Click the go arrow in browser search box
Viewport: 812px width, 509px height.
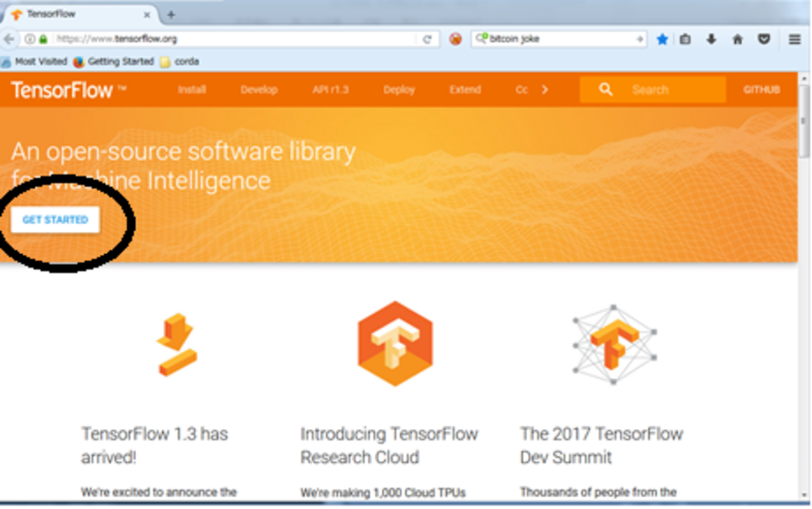[x=640, y=39]
